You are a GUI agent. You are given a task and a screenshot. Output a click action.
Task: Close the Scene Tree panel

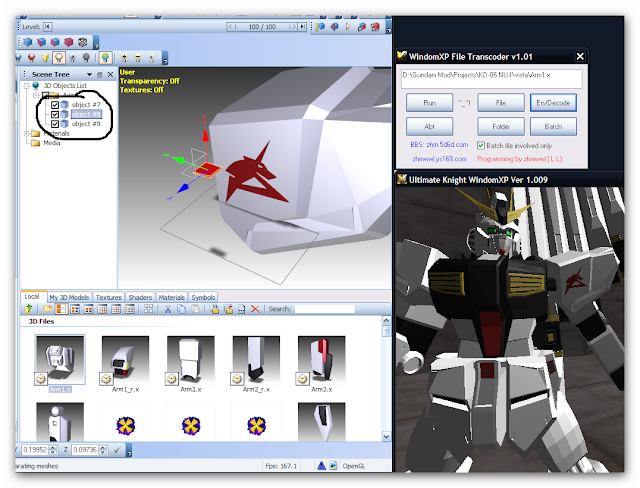(x=110, y=75)
